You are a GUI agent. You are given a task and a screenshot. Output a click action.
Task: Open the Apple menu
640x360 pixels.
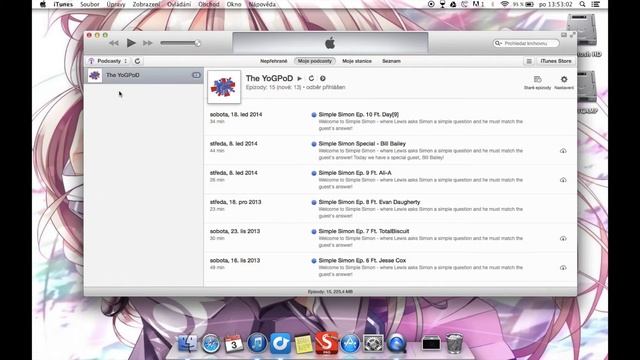point(43,4)
